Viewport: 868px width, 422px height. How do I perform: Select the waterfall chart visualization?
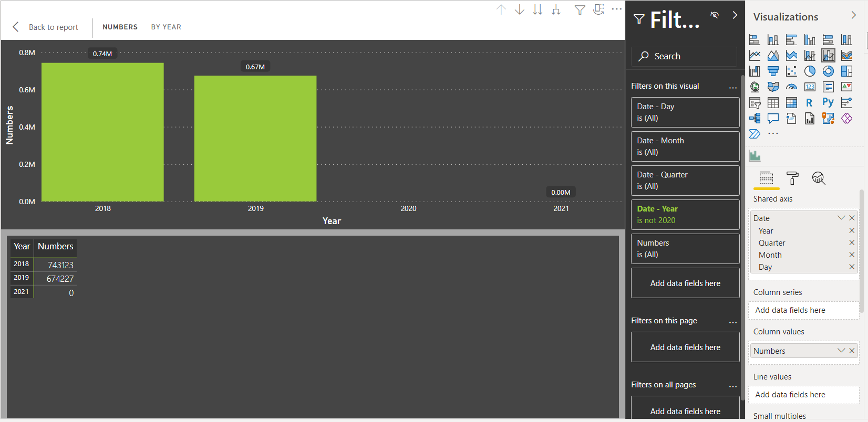click(x=755, y=71)
